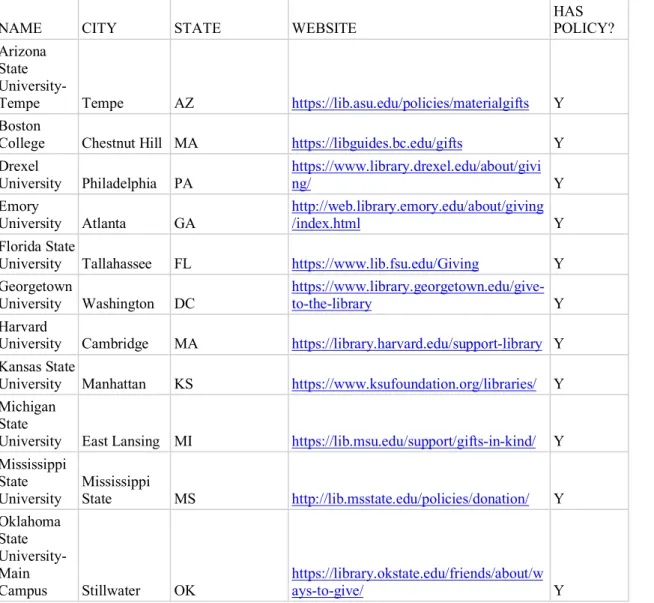Image resolution: width=654 pixels, height=603 pixels.
Task: Visit the lib.fsu.edu Giving link
Action: coord(385,264)
